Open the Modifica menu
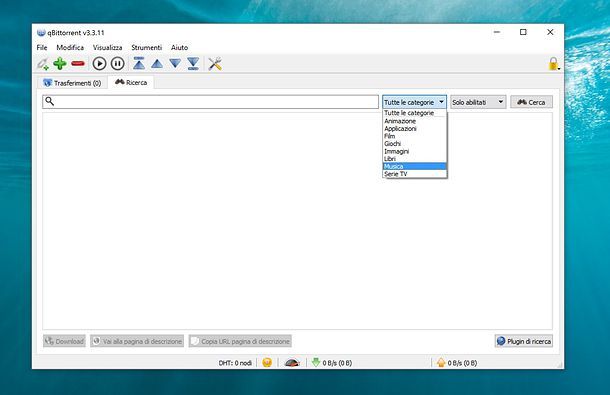 point(70,47)
